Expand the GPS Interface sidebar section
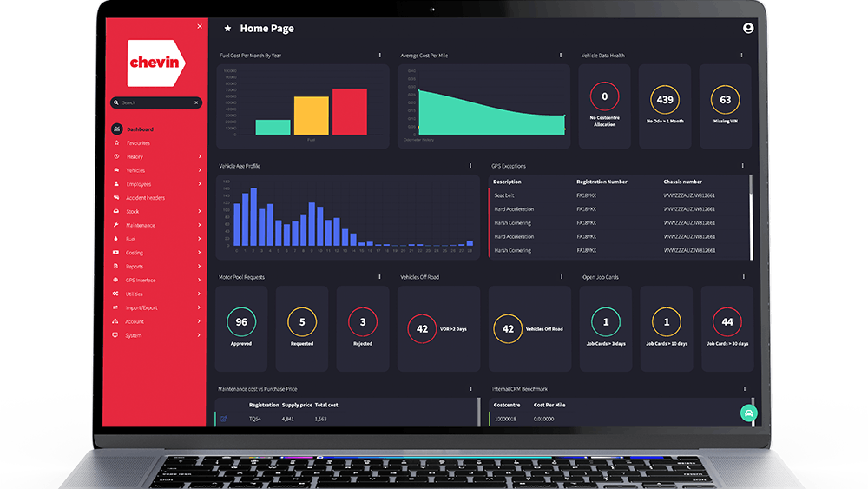 pyautogui.click(x=199, y=280)
